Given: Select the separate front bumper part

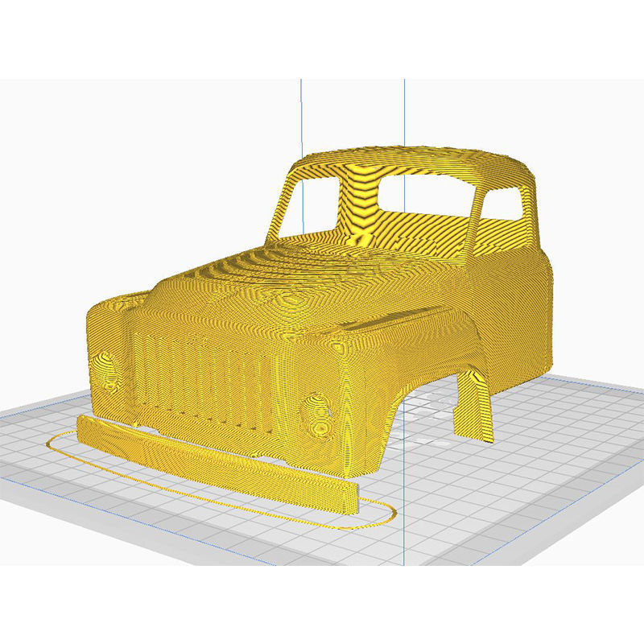Looking at the screenshot, I should [x=217, y=464].
